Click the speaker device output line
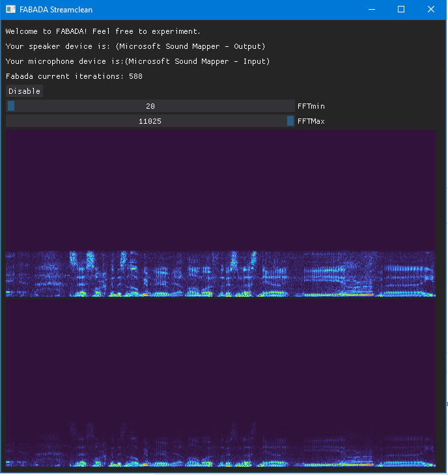The width and height of the screenshot is (448, 476). point(135,46)
